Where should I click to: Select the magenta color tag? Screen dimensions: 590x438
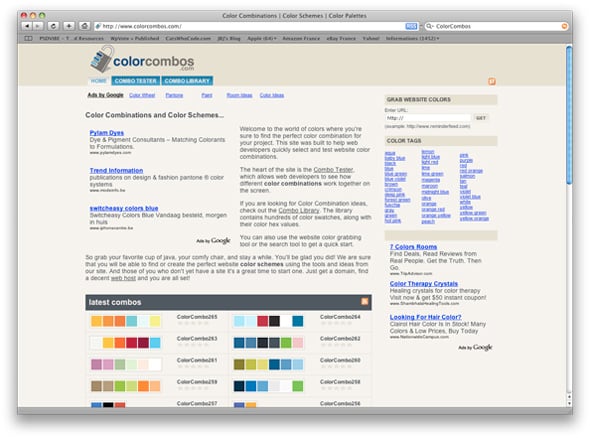point(430,180)
